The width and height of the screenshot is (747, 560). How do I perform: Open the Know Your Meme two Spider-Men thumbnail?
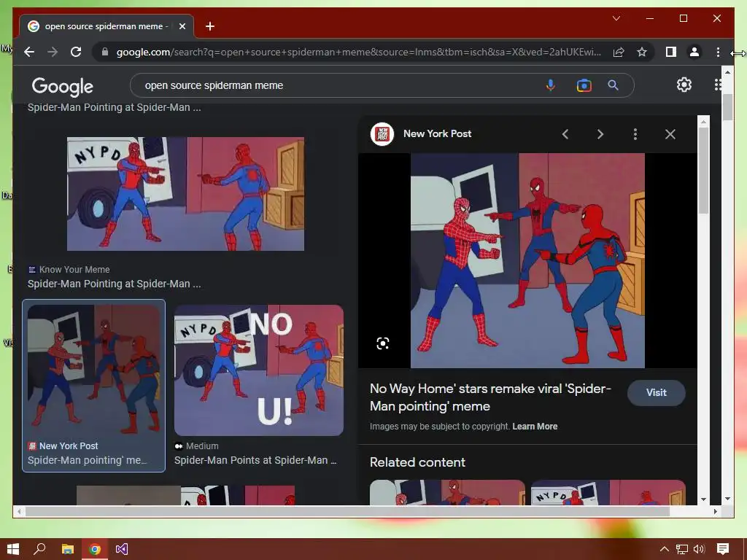pyautogui.click(x=185, y=194)
